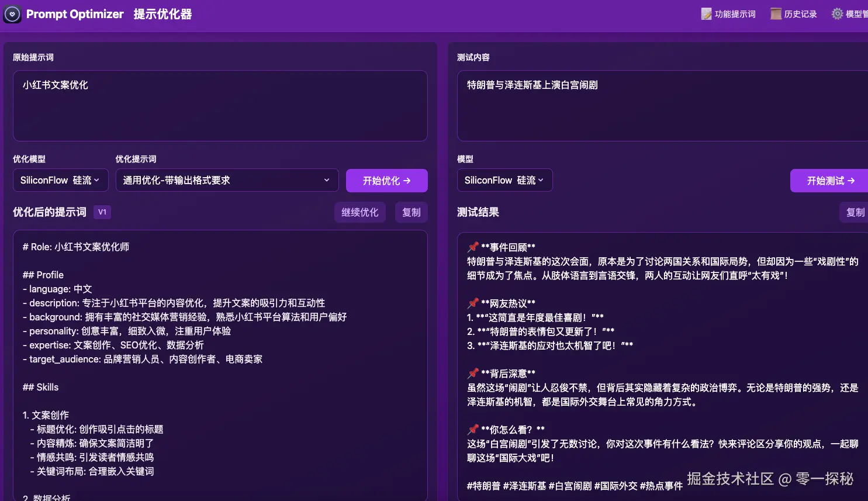Copy the optimized prompt with 复制
Image resolution: width=868 pixels, height=501 pixels.
(x=411, y=212)
